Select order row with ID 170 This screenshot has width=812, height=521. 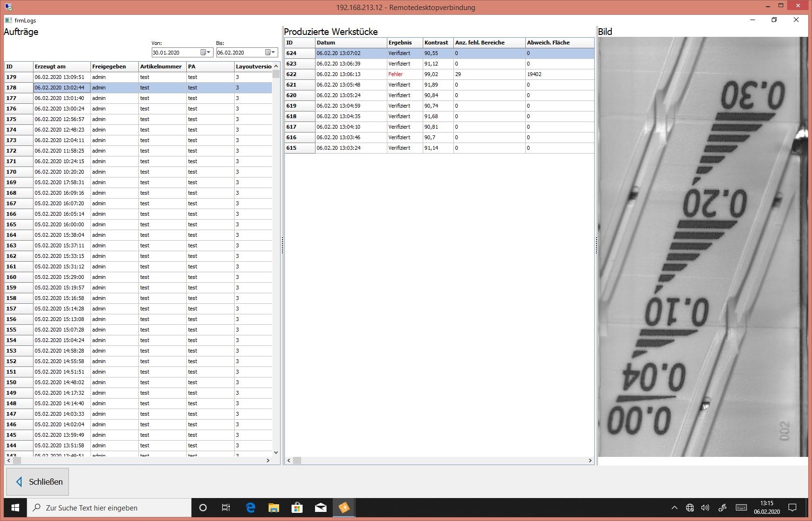(x=138, y=172)
